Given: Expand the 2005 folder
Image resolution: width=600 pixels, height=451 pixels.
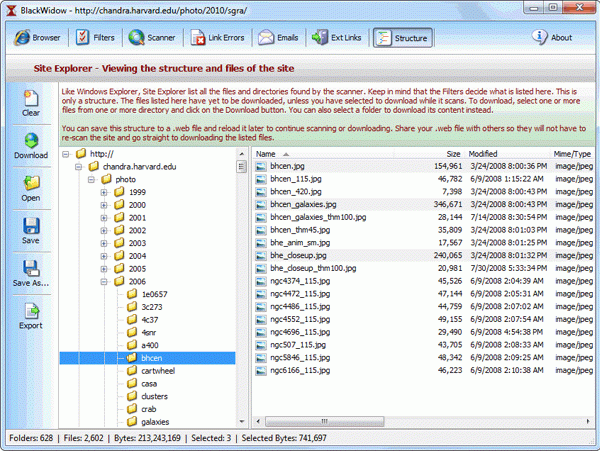Looking at the screenshot, I should 104,269.
